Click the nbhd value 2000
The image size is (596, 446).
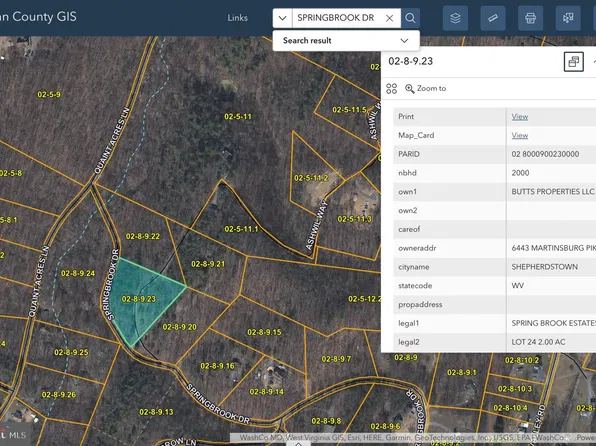(520, 173)
